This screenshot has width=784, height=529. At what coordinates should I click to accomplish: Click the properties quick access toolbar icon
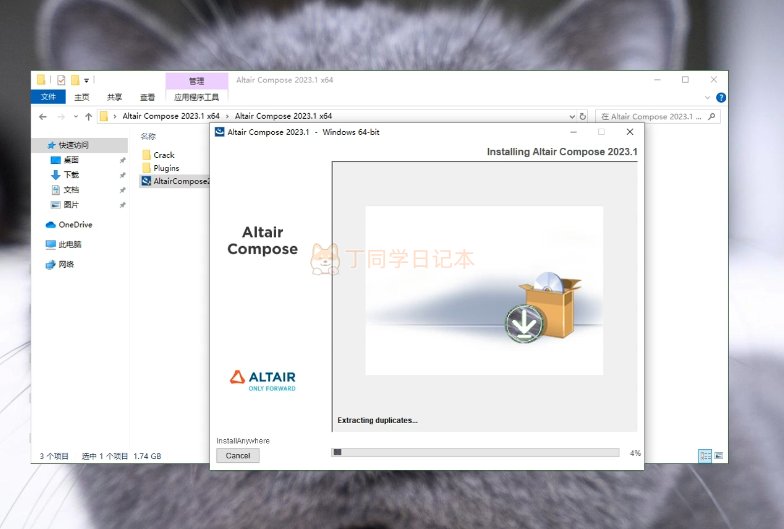pyautogui.click(x=61, y=80)
